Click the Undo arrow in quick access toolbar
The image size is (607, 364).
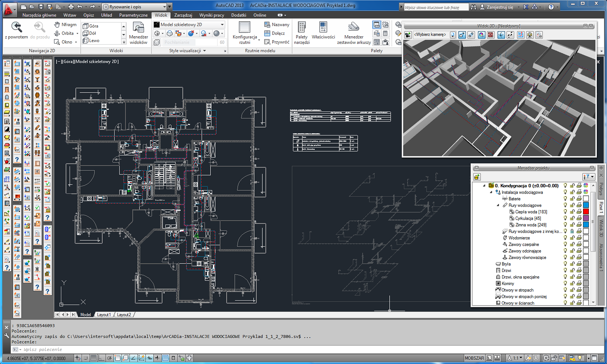point(80,7)
